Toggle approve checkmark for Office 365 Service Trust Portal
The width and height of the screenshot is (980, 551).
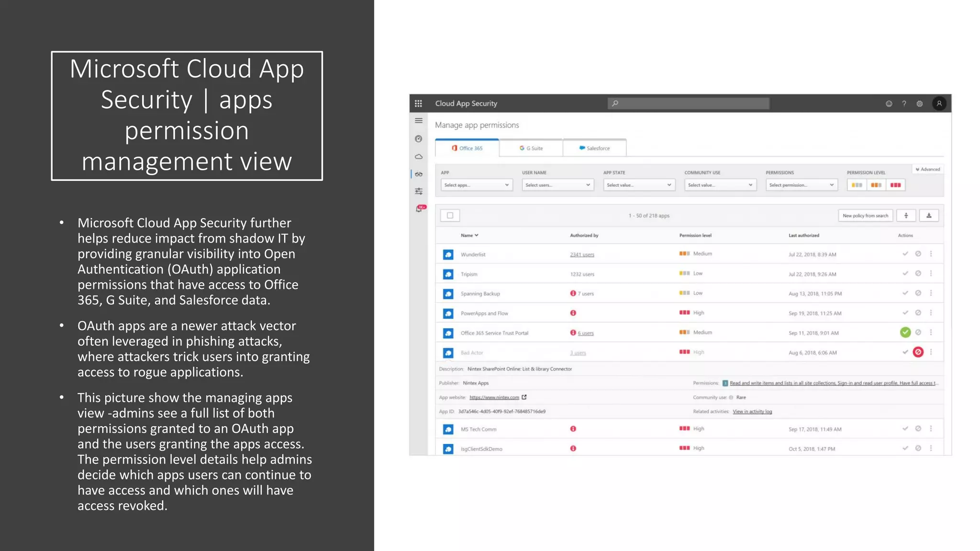[905, 332]
